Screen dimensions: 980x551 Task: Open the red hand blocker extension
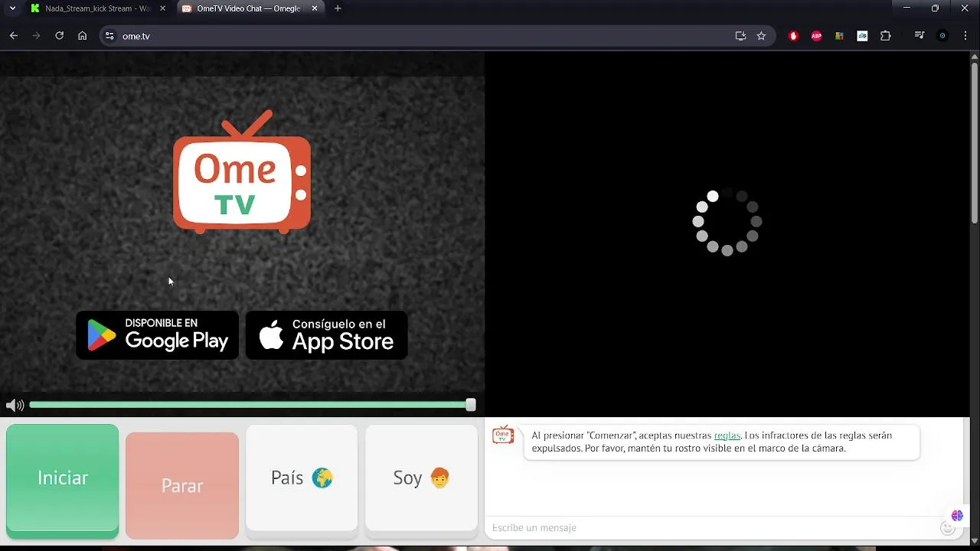click(x=793, y=36)
